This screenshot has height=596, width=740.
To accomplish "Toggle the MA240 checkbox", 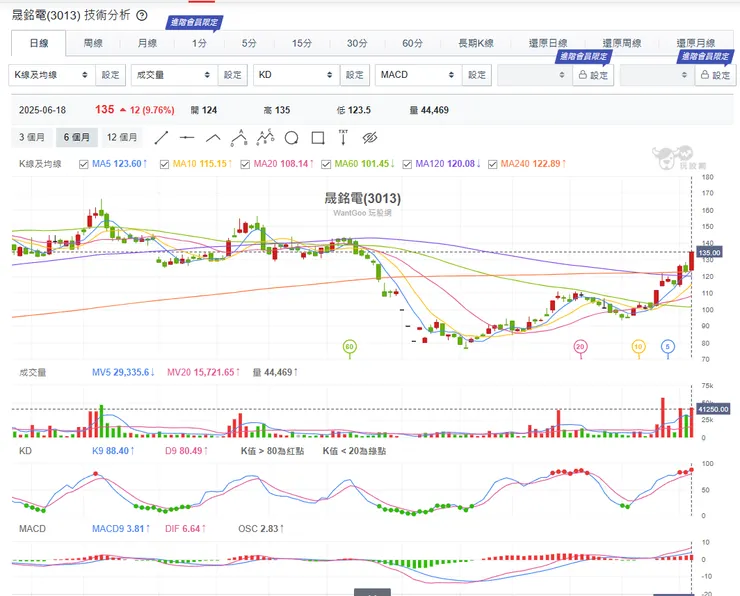I will 492,164.
